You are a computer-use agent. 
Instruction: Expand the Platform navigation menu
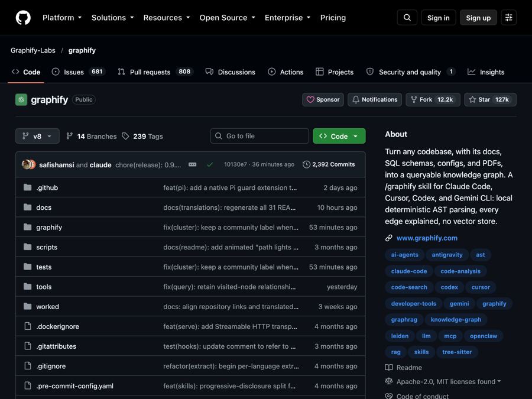(62, 18)
